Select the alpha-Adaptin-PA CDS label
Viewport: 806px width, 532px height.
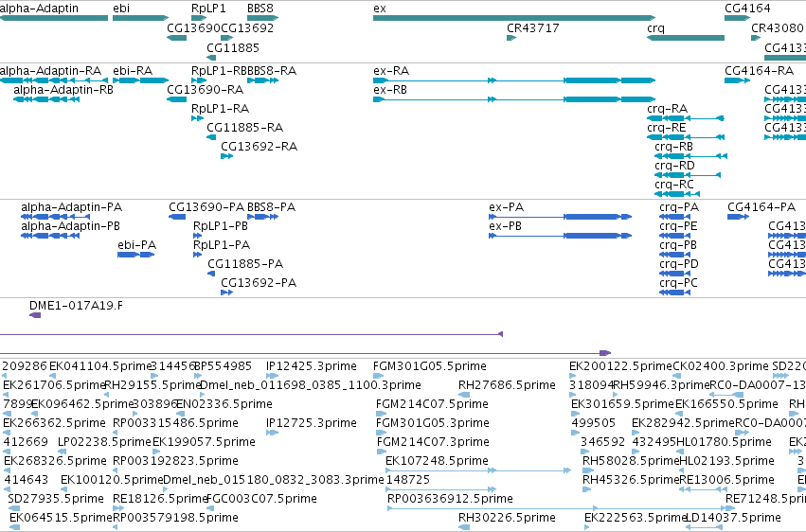coord(71,207)
